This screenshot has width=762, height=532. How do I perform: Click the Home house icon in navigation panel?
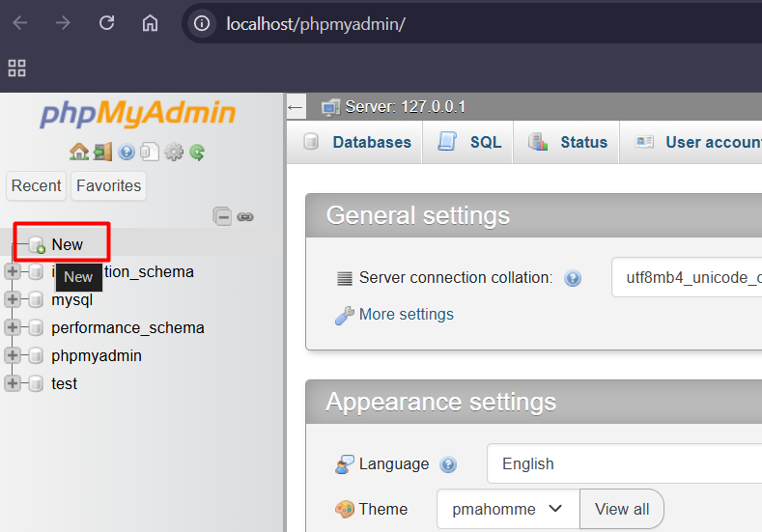(79, 153)
